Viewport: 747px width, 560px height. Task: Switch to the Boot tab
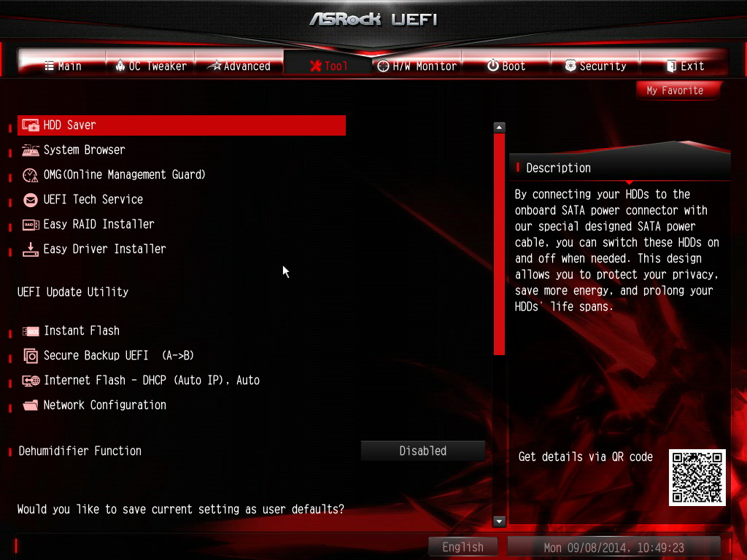click(x=506, y=63)
